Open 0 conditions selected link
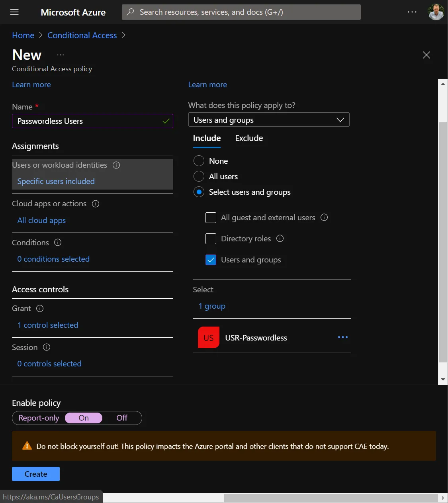This screenshot has width=448, height=503. tap(53, 259)
